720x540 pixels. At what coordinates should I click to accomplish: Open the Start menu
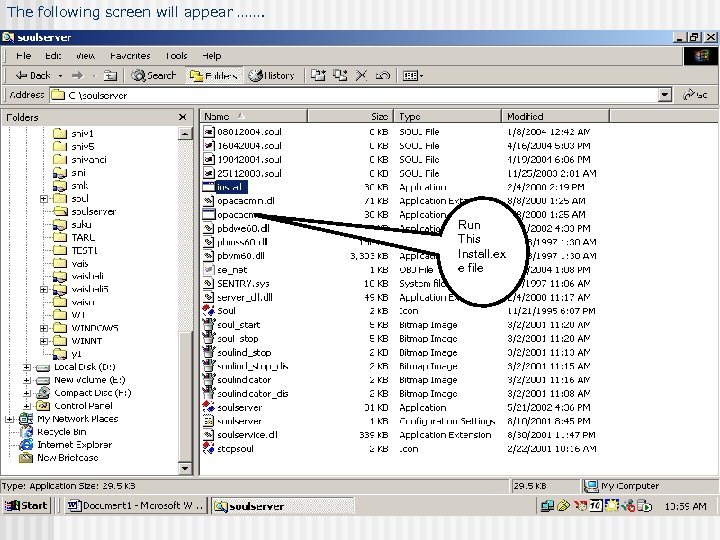pyautogui.click(x=26, y=506)
